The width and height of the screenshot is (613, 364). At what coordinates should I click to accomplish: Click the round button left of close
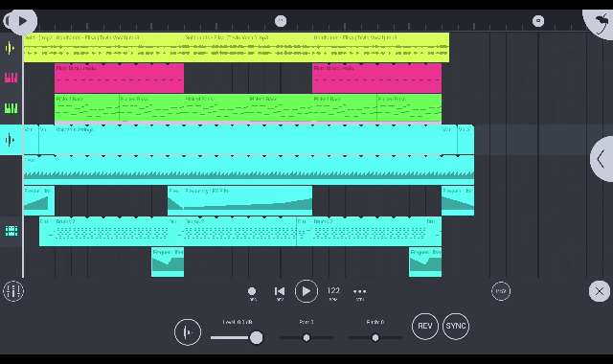click(501, 291)
